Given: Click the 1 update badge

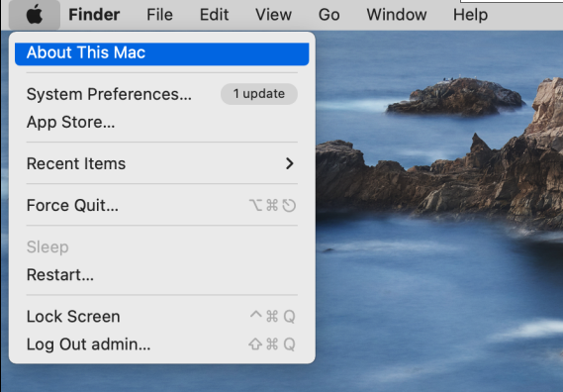Looking at the screenshot, I should [x=259, y=94].
